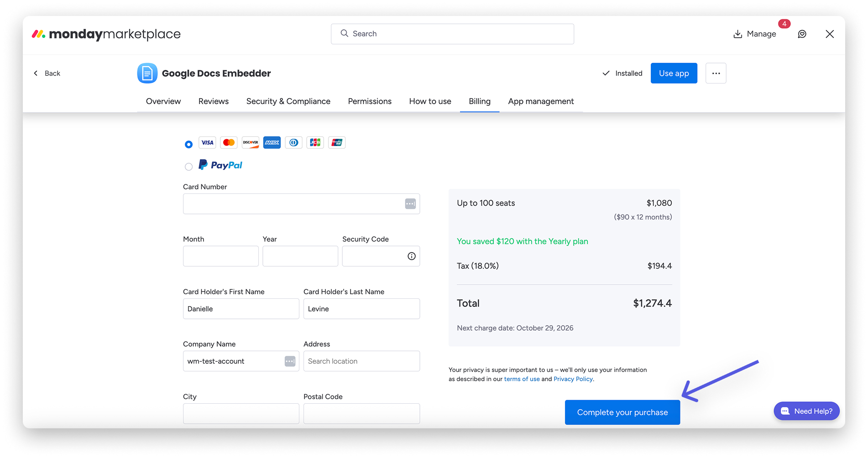
Task: Focus the Postal Code input field
Action: coord(361,414)
